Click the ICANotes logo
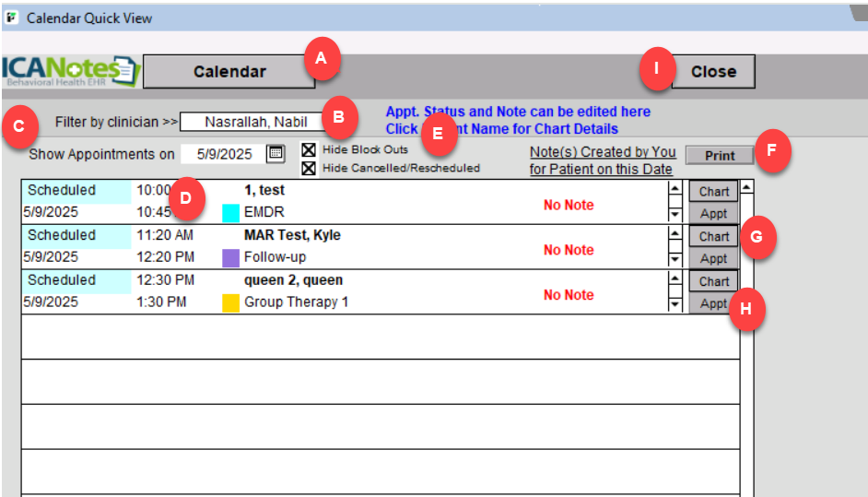The image size is (868, 497). (x=71, y=71)
